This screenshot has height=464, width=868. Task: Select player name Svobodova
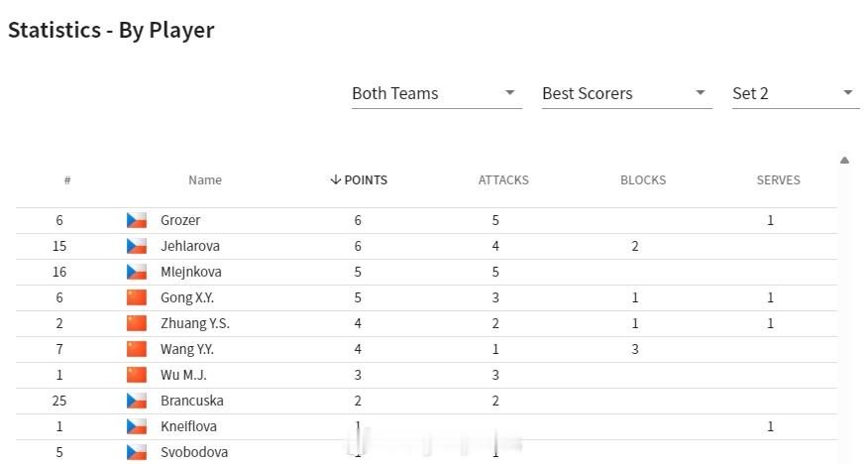coord(194,452)
